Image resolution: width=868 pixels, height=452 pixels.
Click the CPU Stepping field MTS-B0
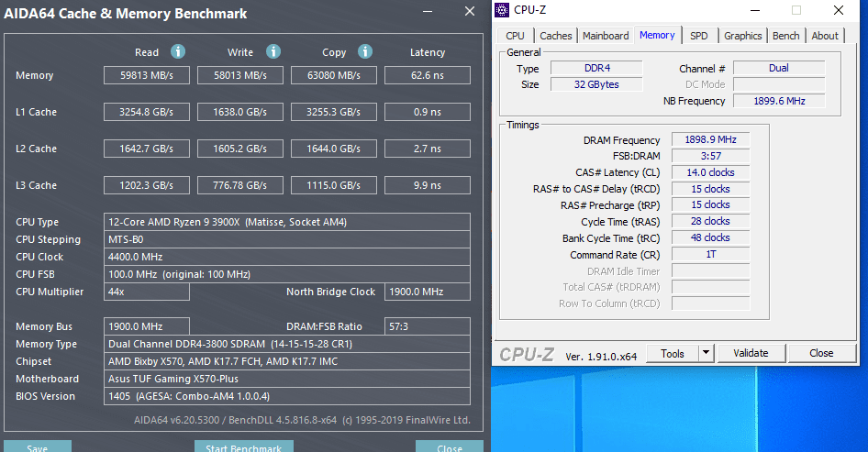tap(287, 239)
